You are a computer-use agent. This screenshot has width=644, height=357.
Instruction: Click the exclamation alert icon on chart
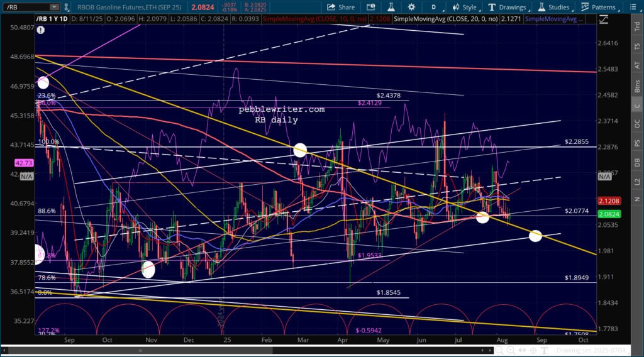[41, 30]
